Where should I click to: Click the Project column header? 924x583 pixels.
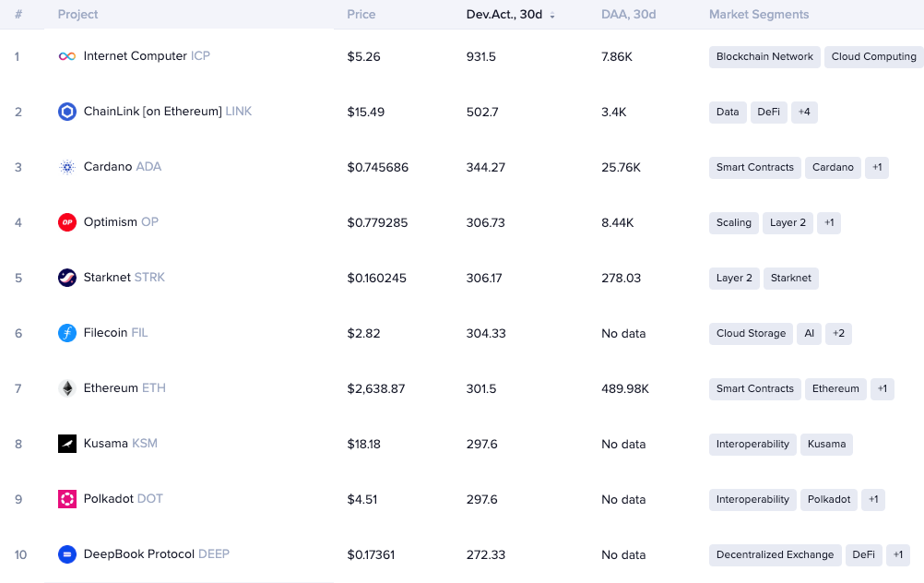pos(77,14)
